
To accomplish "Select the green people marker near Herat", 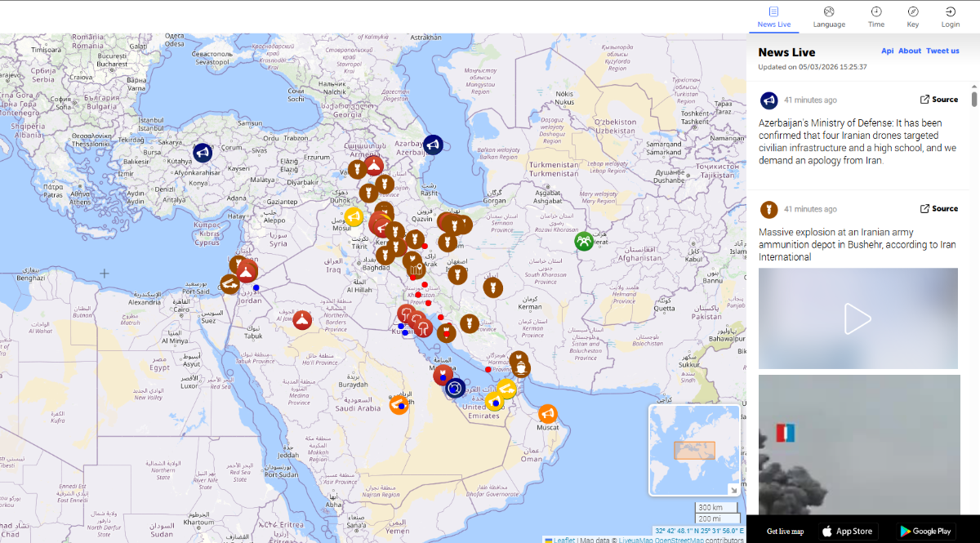I will tap(583, 242).
